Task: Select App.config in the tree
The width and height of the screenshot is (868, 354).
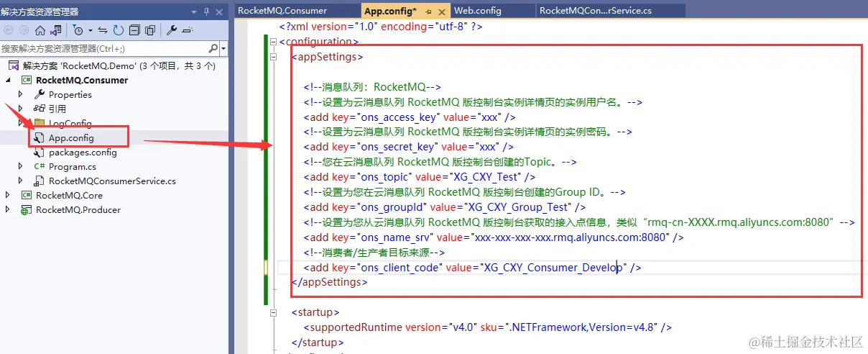Action: pyautogui.click(x=71, y=137)
